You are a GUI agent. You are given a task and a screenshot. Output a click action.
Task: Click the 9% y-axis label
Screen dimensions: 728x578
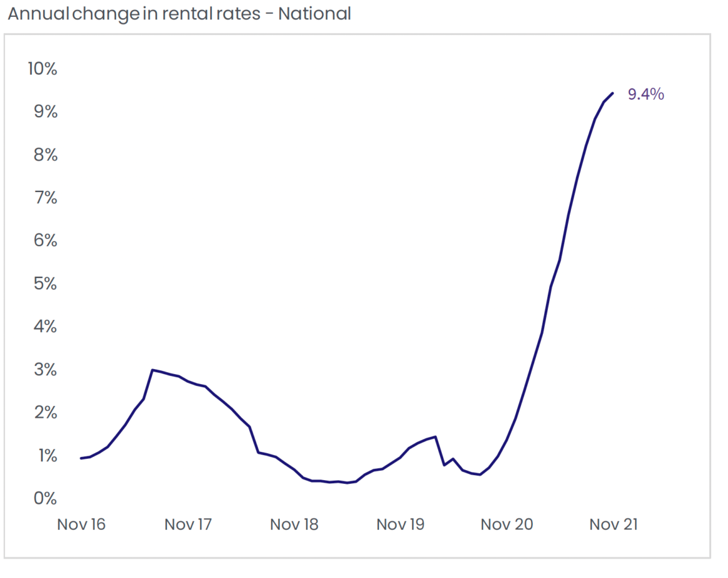pos(45,112)
